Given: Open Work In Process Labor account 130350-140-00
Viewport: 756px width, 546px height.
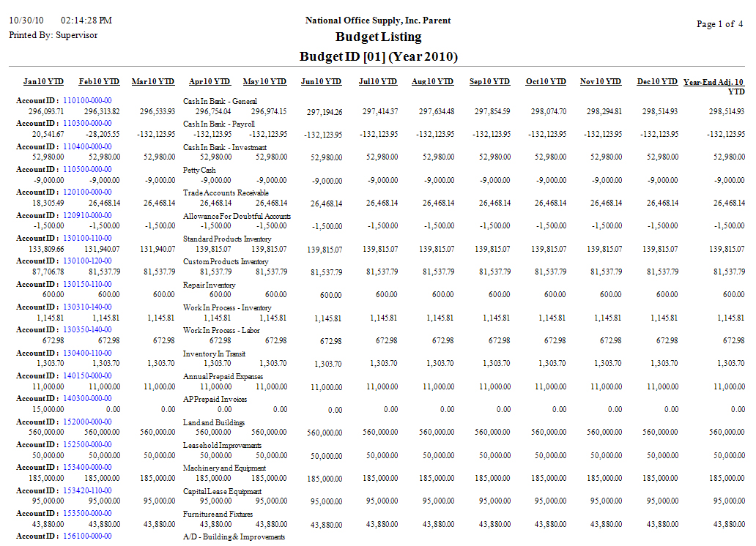Looking at the screenshot, I should tap(87, 330).
